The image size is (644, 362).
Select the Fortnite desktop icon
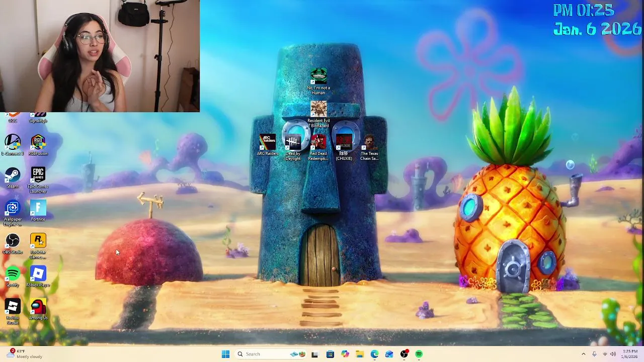38,211
